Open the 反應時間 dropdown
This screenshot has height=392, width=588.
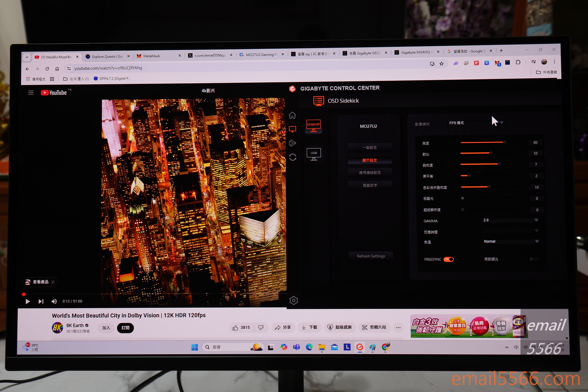point(510,231)
